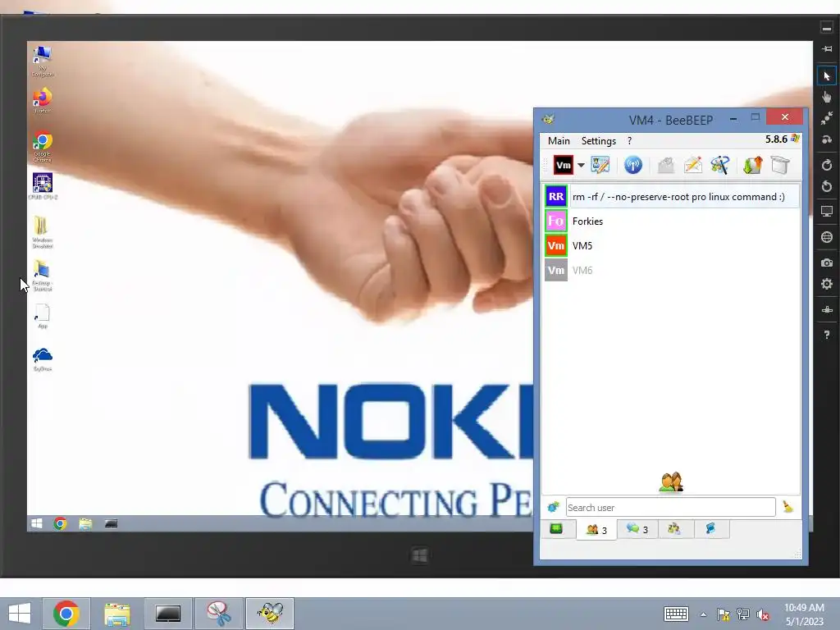840x630 pixels.
Task: Open the host Windows Start button
Action: tap(20, 614)
